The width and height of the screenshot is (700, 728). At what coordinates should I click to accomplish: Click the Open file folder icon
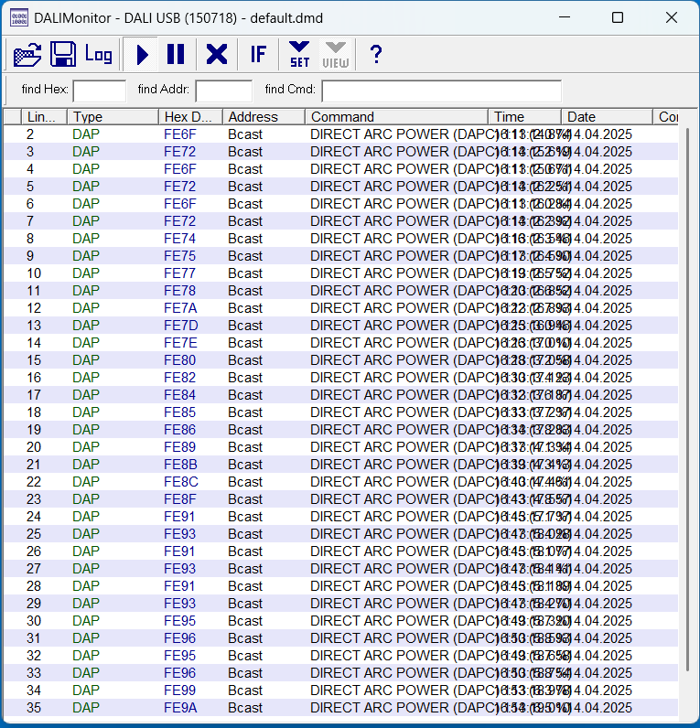[x=27, y=55]
